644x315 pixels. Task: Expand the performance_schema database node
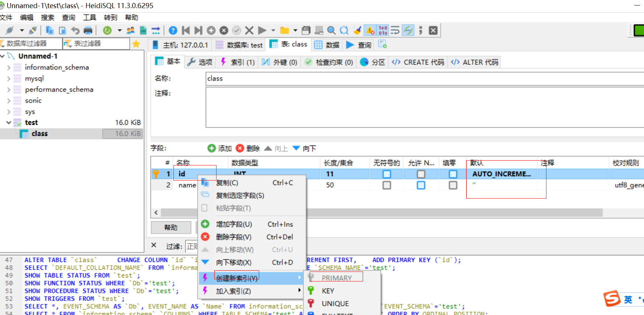pos(9,90)
